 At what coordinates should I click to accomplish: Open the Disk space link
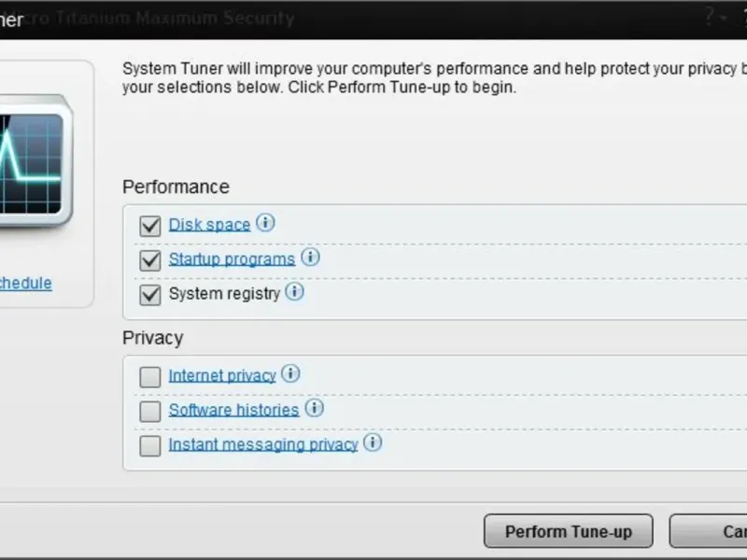click(209, 225)
